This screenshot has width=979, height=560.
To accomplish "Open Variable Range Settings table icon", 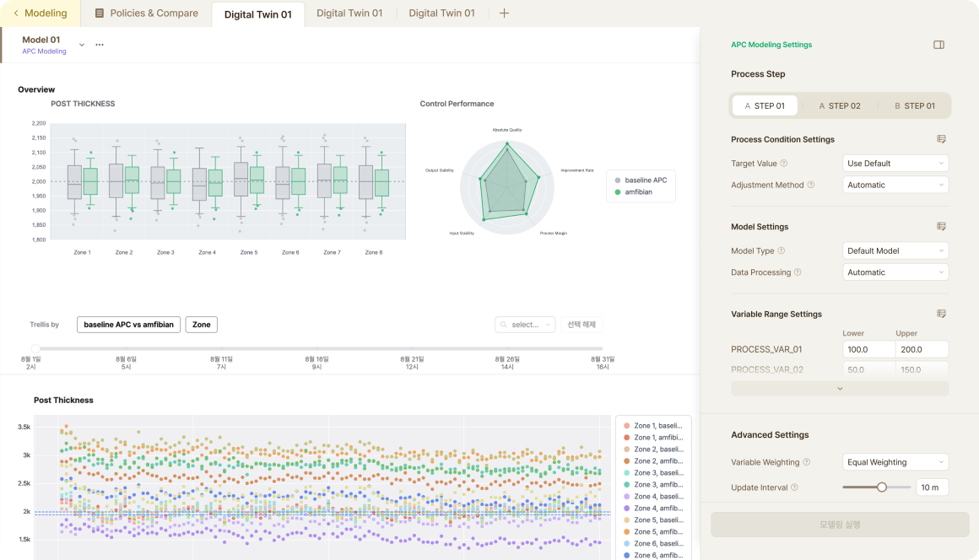I will pos(941,314).
